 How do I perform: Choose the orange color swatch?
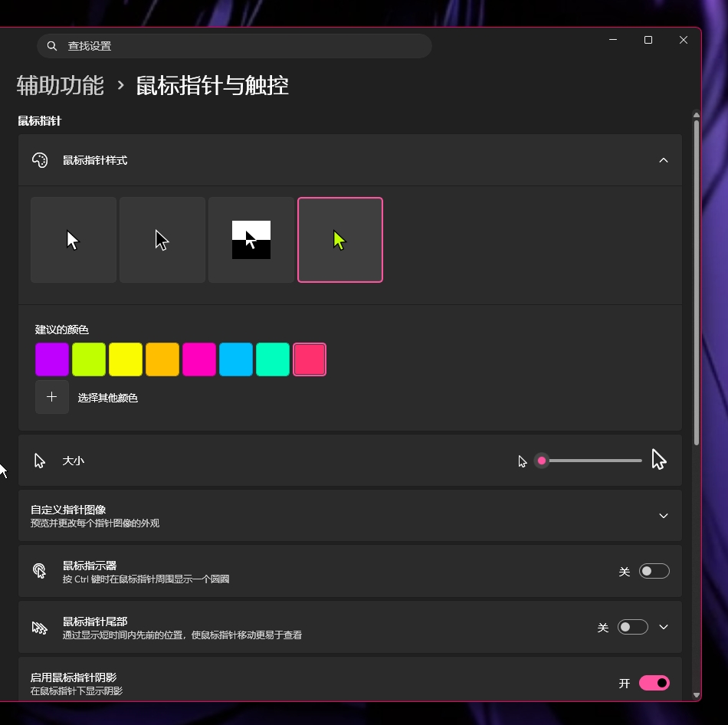[x=162, y=359]
